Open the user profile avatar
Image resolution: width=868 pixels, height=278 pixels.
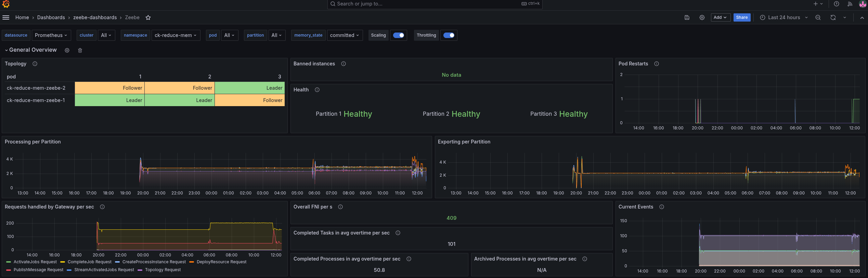pyautogui.click(x=863, y=4)
